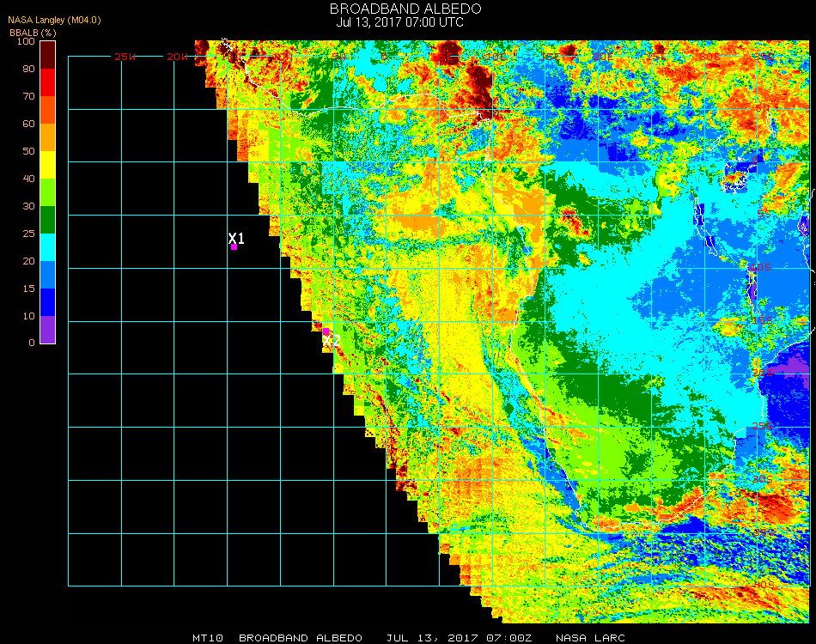Image resolution: width=816 pixels, height=644 pixels.
Task: Select the maroon 80-100% colorbar segment
Action: pos(48,55)
